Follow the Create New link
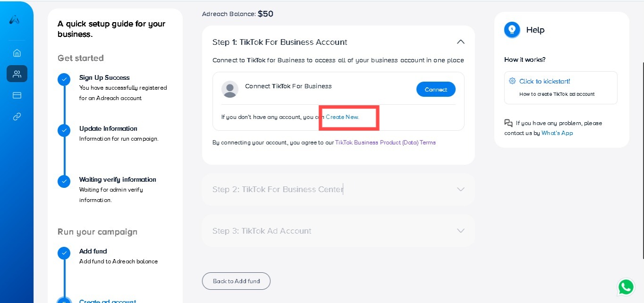The image size is (644, 303). [342, 117]
